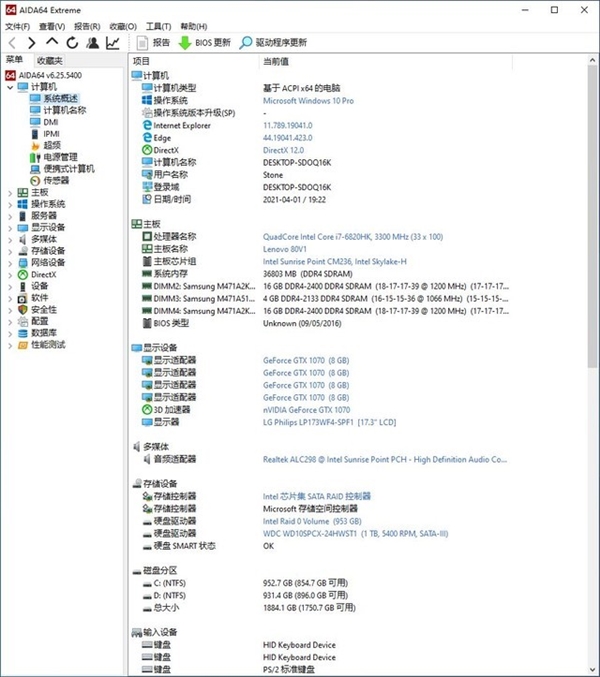Open the 收藏(O) menu
600x677 pixels.
pos(123,27)
